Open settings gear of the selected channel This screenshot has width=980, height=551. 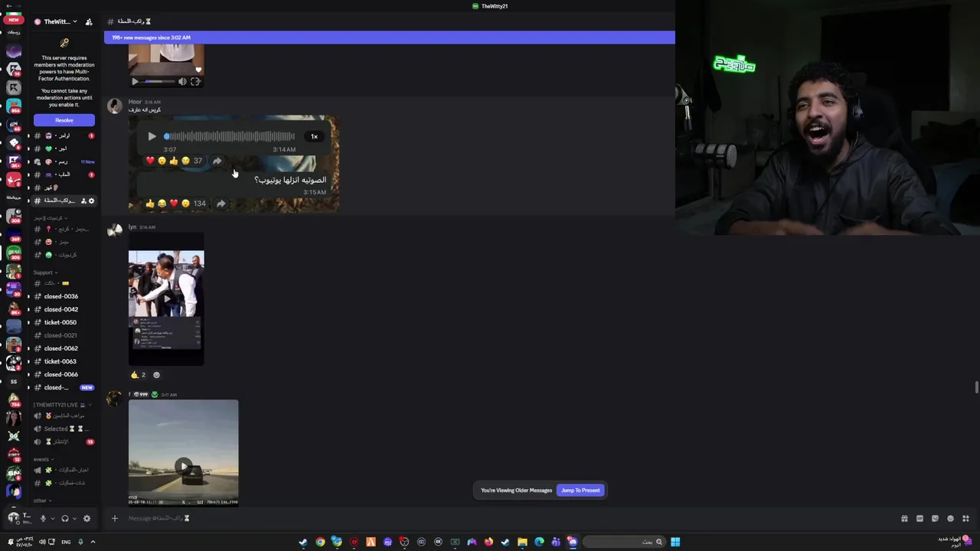[x=92, y=201]
